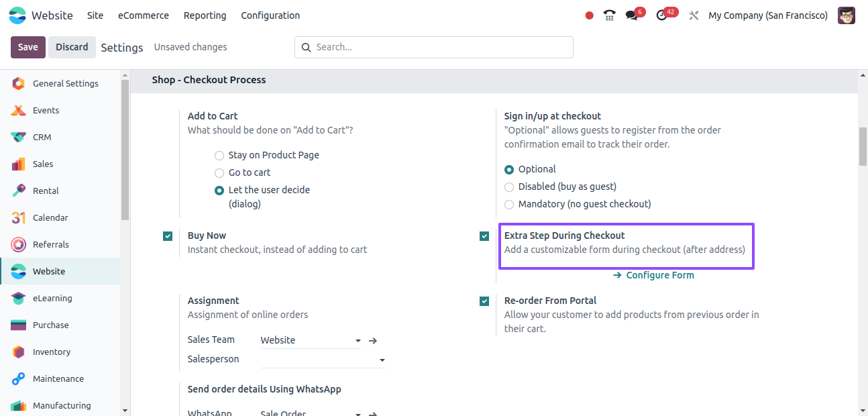Click the Website app logo icon
The image size is (868, 416).
[x=17, y=15]
